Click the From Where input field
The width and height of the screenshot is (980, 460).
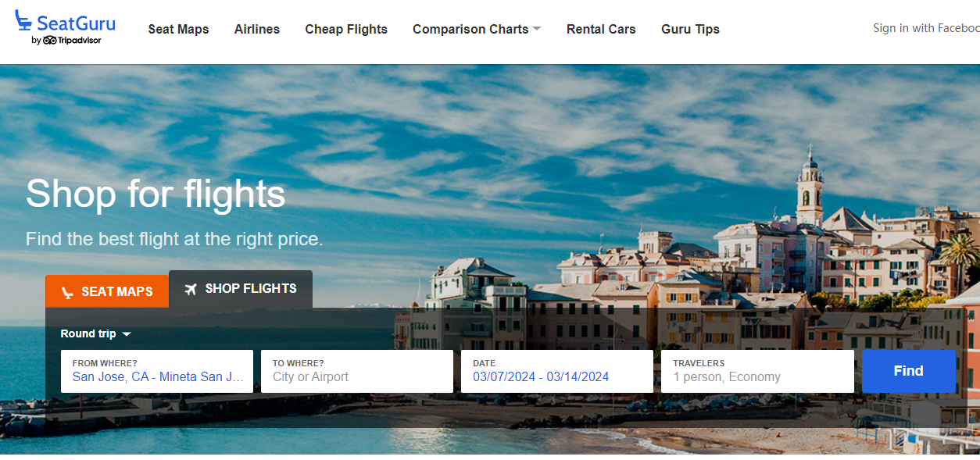click(x=157, y=371)
